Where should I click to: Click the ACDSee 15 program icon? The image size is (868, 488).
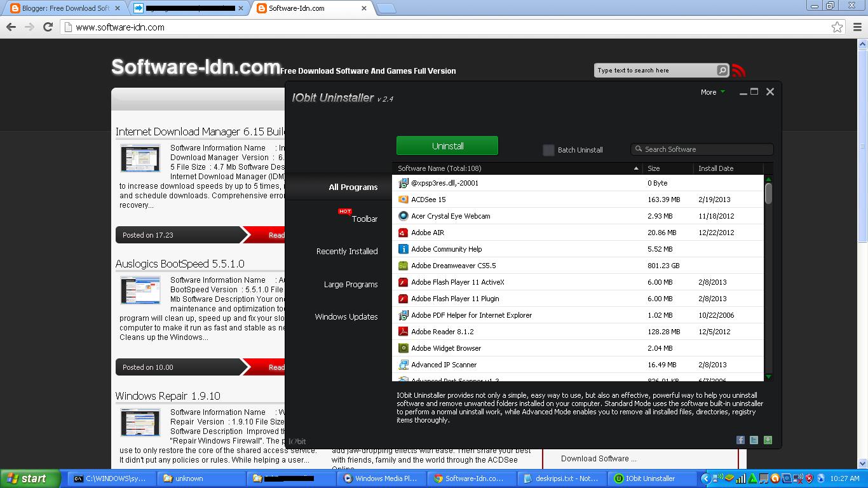click(x=403, y=200)
